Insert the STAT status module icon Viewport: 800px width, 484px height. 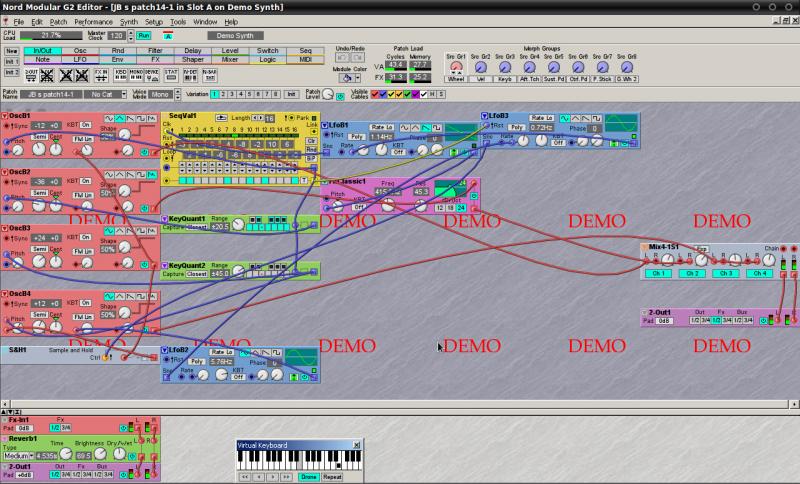(171, 75)
